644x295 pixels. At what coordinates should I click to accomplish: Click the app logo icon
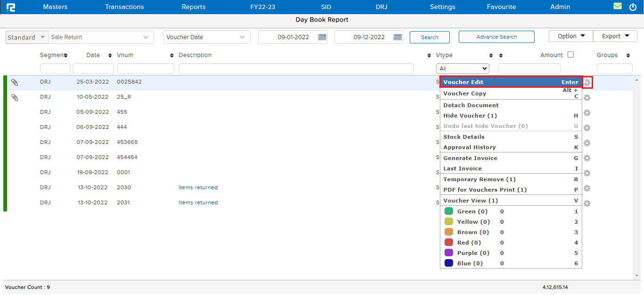[x=11, y=7]
